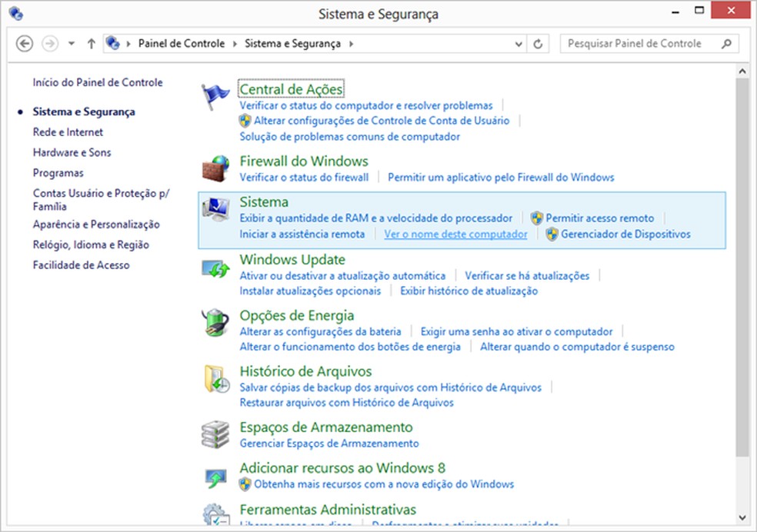Screen dimensions: 757x532
Task: Click the Central de Ações flag icon
Action: coord(215,96)
